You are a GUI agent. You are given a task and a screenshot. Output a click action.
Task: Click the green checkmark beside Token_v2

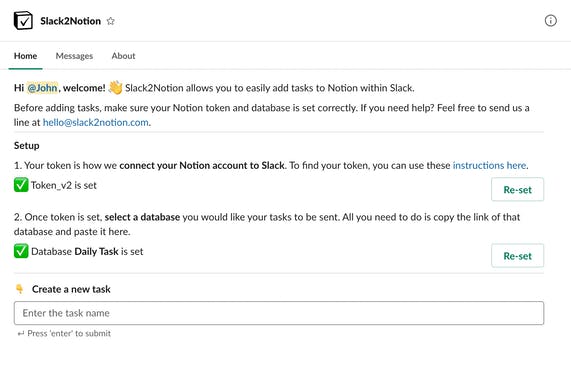point(21,185)
